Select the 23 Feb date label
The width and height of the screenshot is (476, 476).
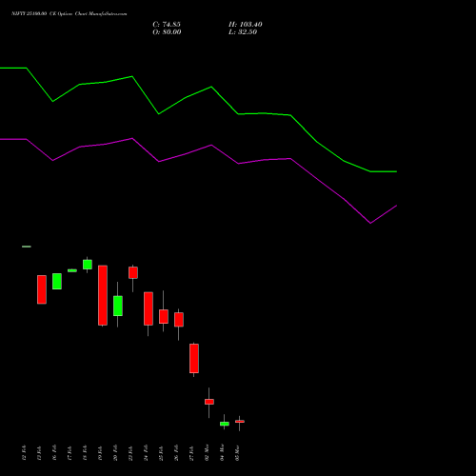[x=130, y=453]
